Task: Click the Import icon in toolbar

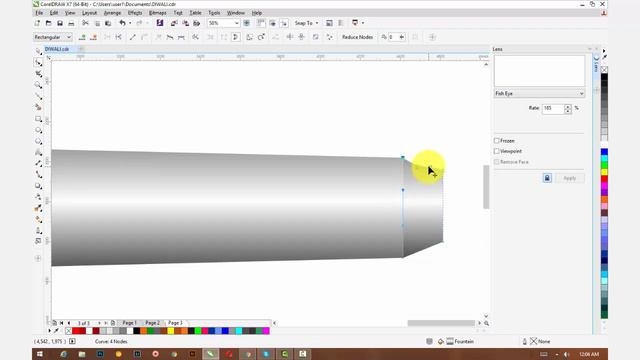Action: click(x=174, y=23)
